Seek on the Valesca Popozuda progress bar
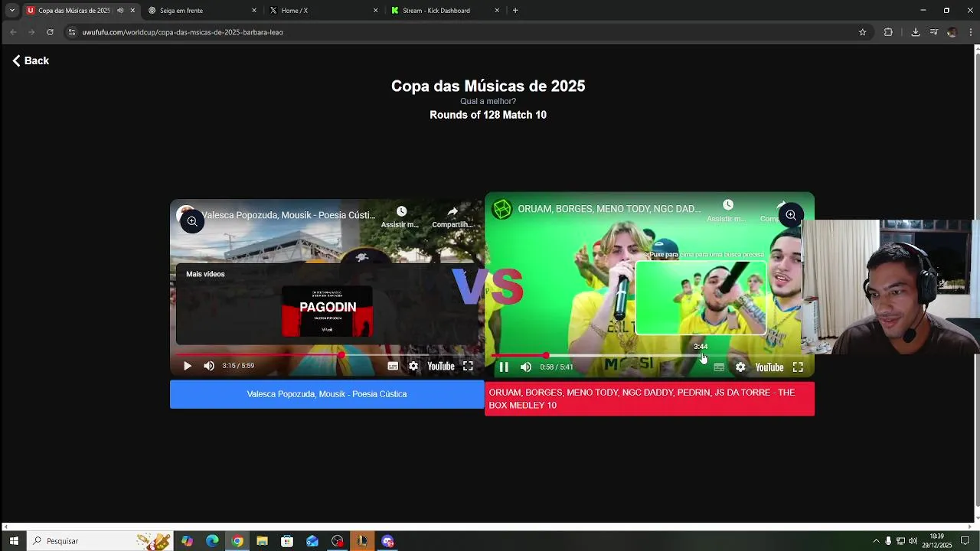 327,354
